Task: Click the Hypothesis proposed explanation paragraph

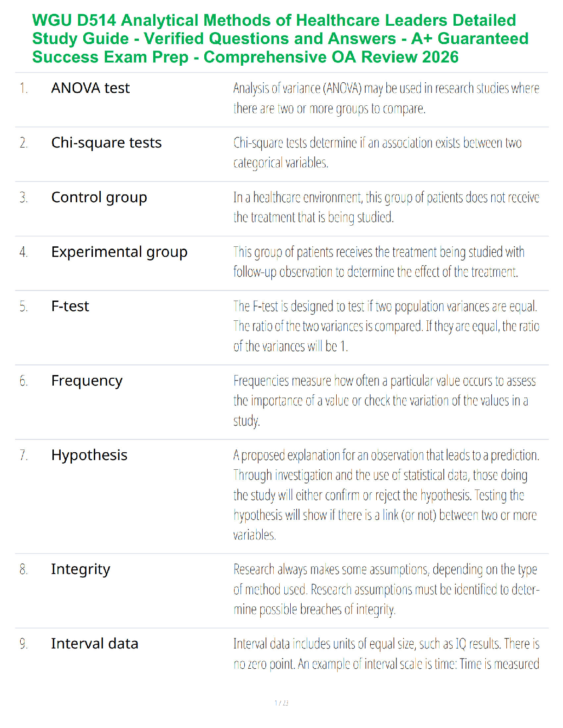Action: click(x=386, y=495)
